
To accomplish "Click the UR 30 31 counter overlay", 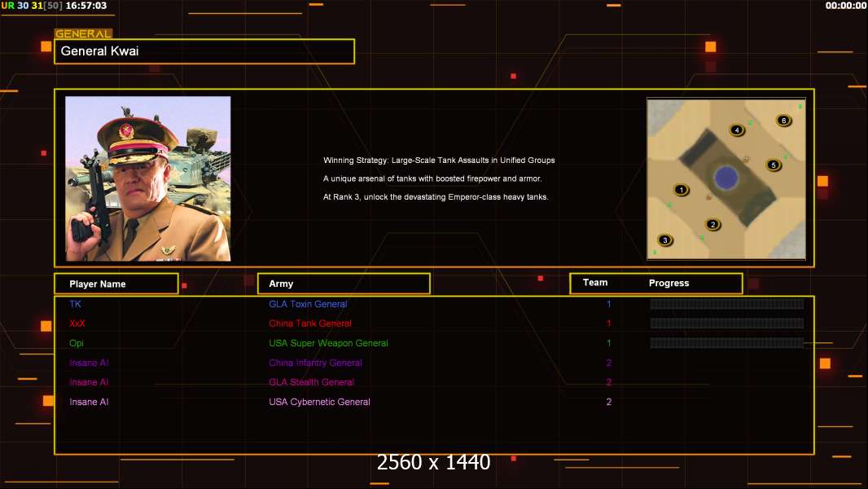I will 32,6.
